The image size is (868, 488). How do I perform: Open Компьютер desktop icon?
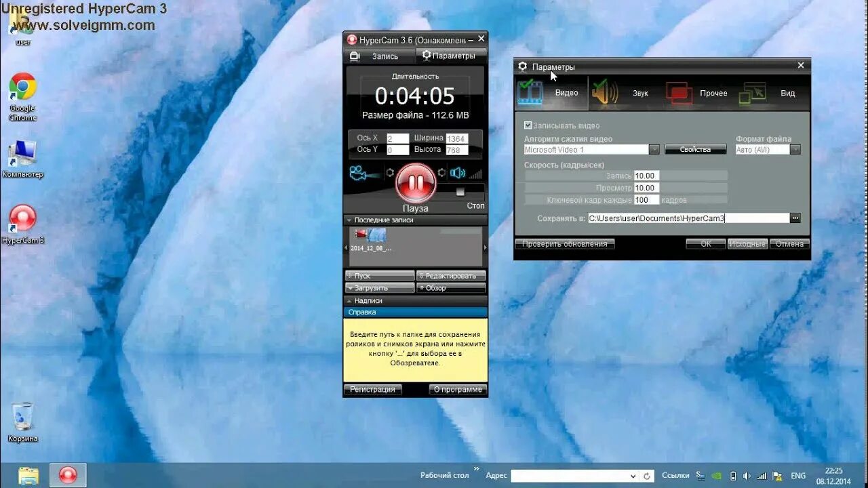pyautogui.click(x=22, y=159)
